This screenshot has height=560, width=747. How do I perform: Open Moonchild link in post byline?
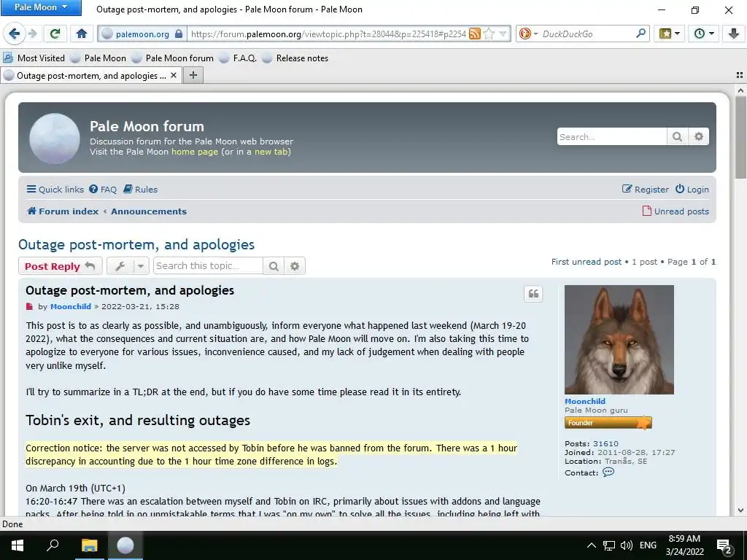[71, 306]
